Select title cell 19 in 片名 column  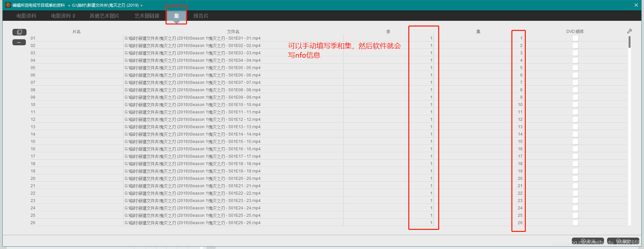77,171
